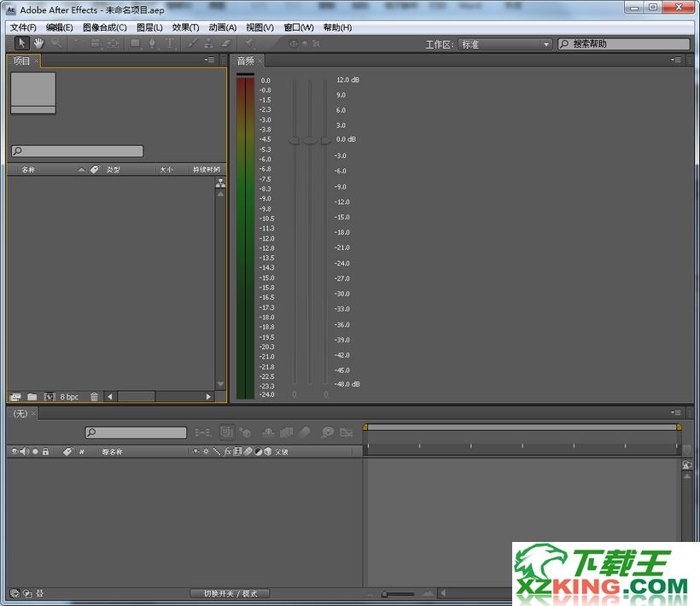The image size is (700, 606).
Task: Expand In/Out/Duration pane braces icon
Action: (x=40, y=593)
